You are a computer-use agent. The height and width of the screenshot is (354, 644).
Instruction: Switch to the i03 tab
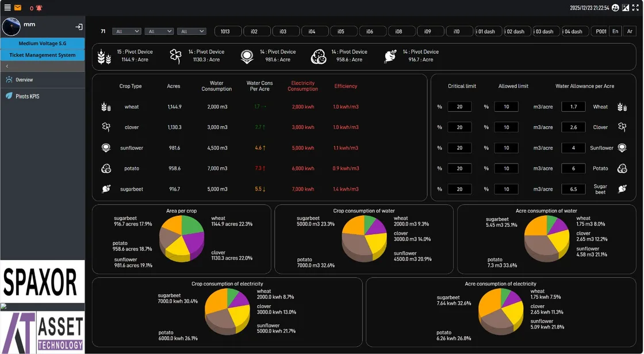click(286, 31)
